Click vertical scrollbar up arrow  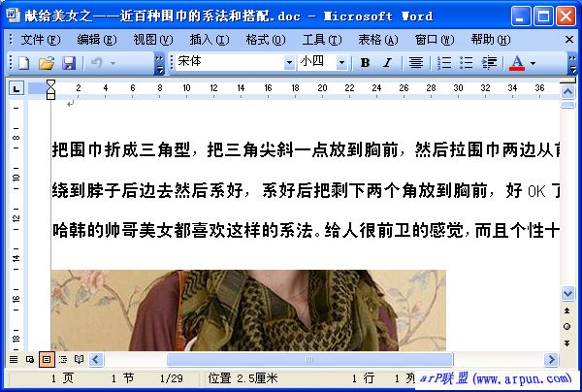[x=567, y=91]
